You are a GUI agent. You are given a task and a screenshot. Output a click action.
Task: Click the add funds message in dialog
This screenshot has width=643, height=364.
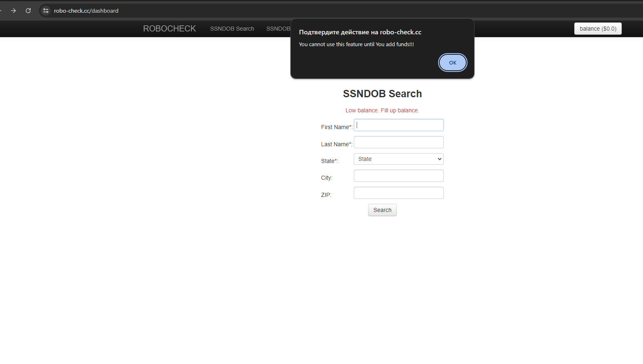356,44
